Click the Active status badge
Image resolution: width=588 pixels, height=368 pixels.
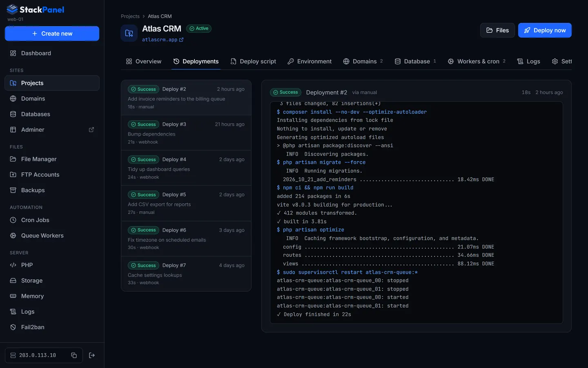click(199, 29)
